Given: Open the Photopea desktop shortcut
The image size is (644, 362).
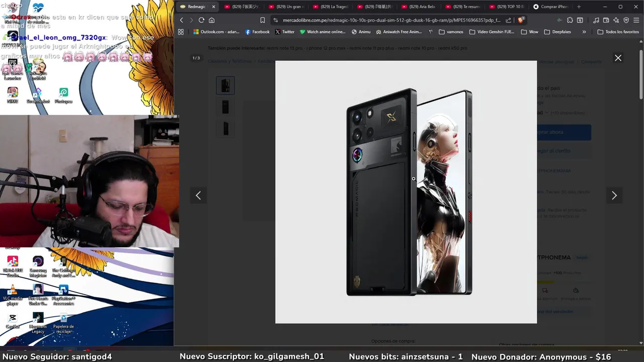Looking at the screenshot, I should (x=63, y=95).
